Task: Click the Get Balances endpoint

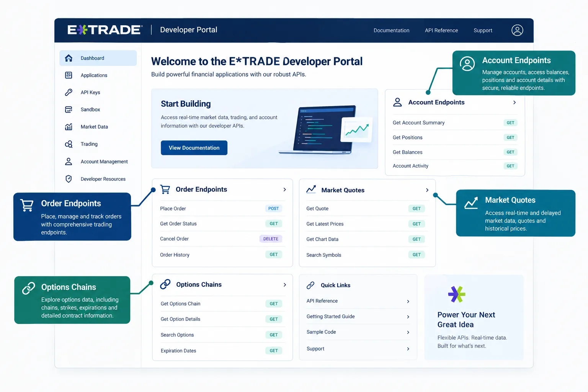Action: pos(455,152)
